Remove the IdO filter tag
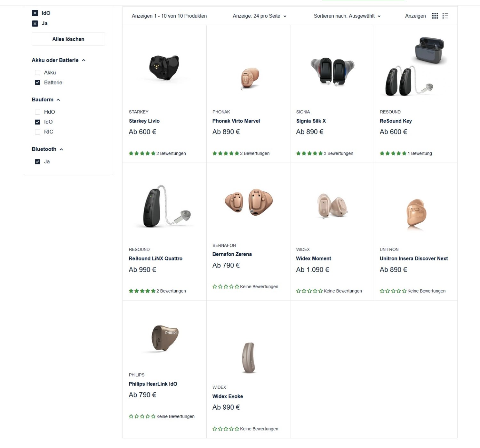The height and width of the screenshot is (448, 480). [35, 13]
